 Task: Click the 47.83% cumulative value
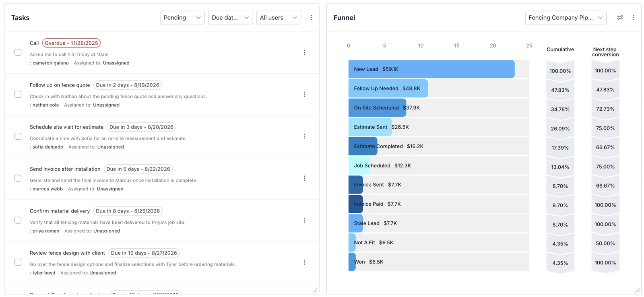pos(560,90)
